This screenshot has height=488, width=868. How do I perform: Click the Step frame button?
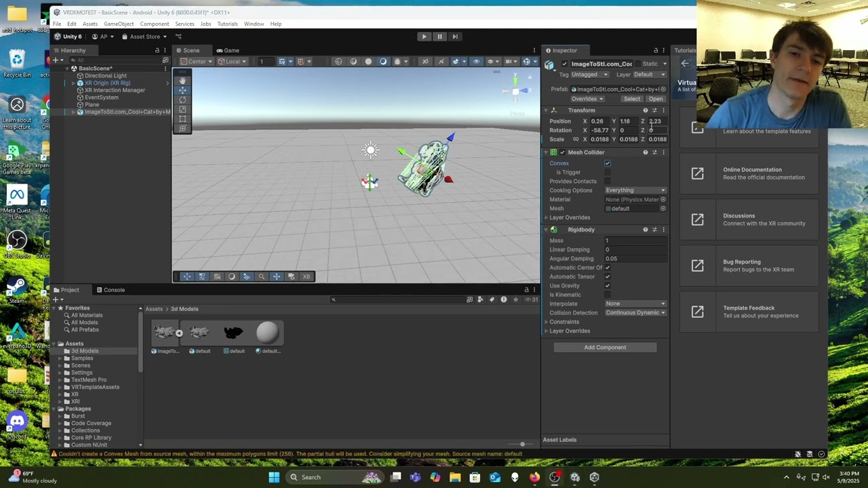(455, 37)
